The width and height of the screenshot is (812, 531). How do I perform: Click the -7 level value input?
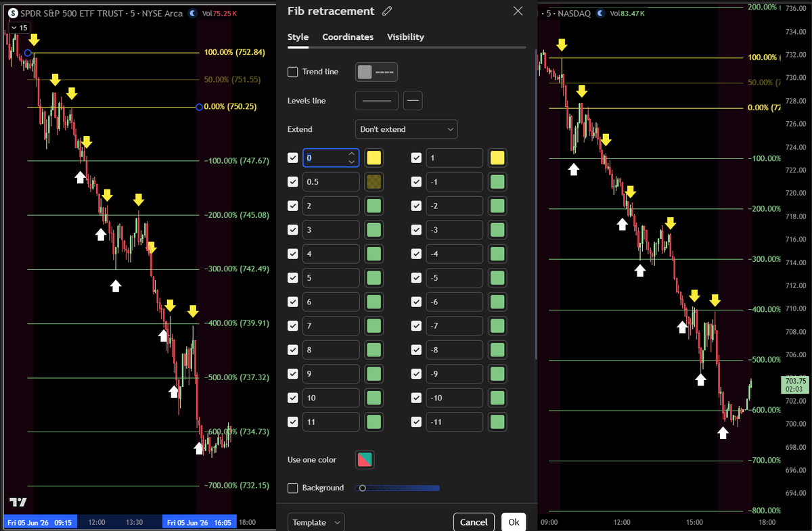455,326
